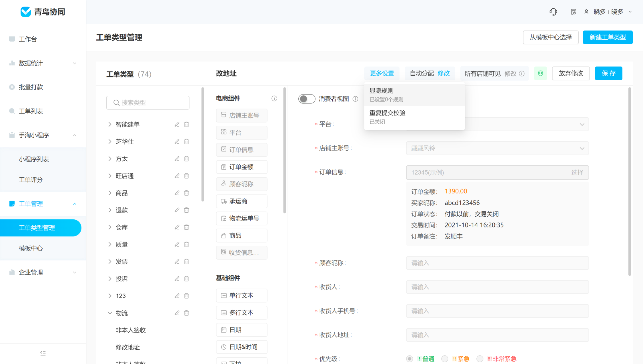The image size is (643, 364).
Task: Select the 普通 priority radio button
Action: tap(410, 359)
